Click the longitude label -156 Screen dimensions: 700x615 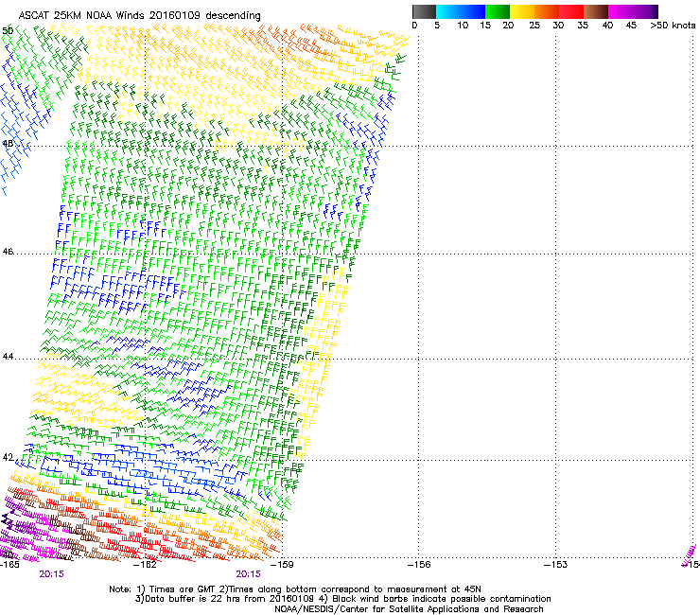(x=419, y=565)
